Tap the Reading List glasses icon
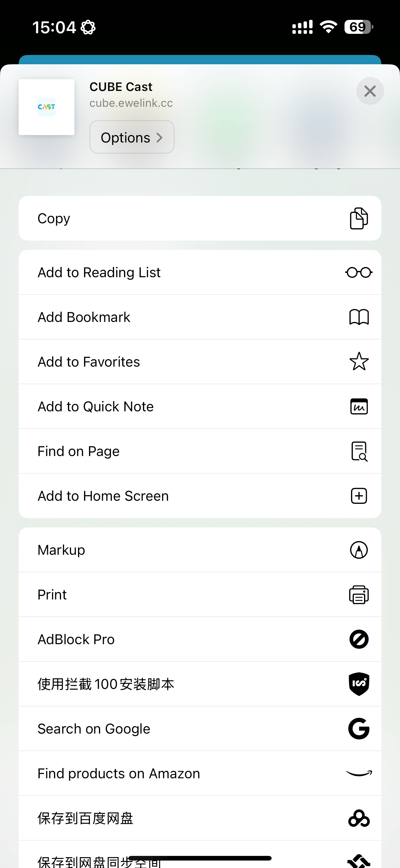This screenshot has width=400, height=868. pyautogui.click(x=359, y=272)
